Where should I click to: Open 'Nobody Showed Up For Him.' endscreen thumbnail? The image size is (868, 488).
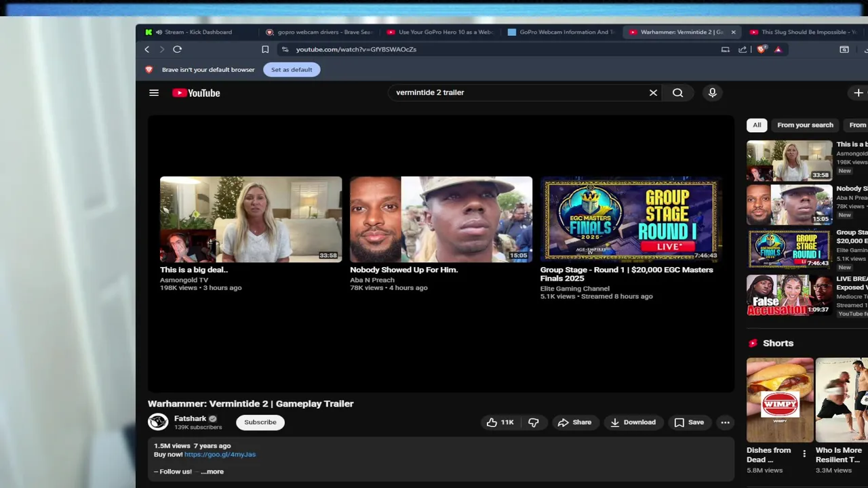(x=441, y=220)
